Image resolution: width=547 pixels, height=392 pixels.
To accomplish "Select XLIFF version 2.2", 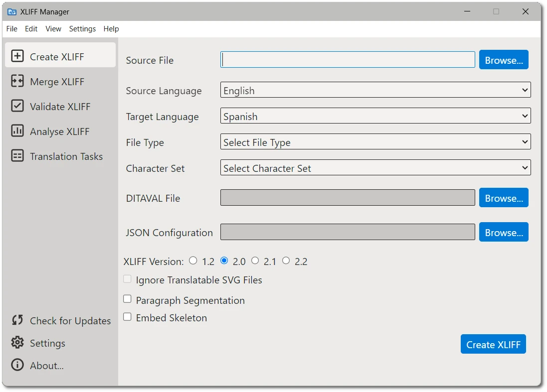I will pyautogui.click(x=286, y=261).
